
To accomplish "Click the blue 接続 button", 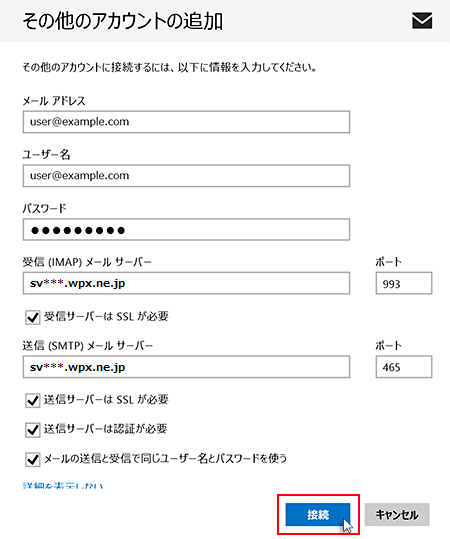I will click(318, 515).
